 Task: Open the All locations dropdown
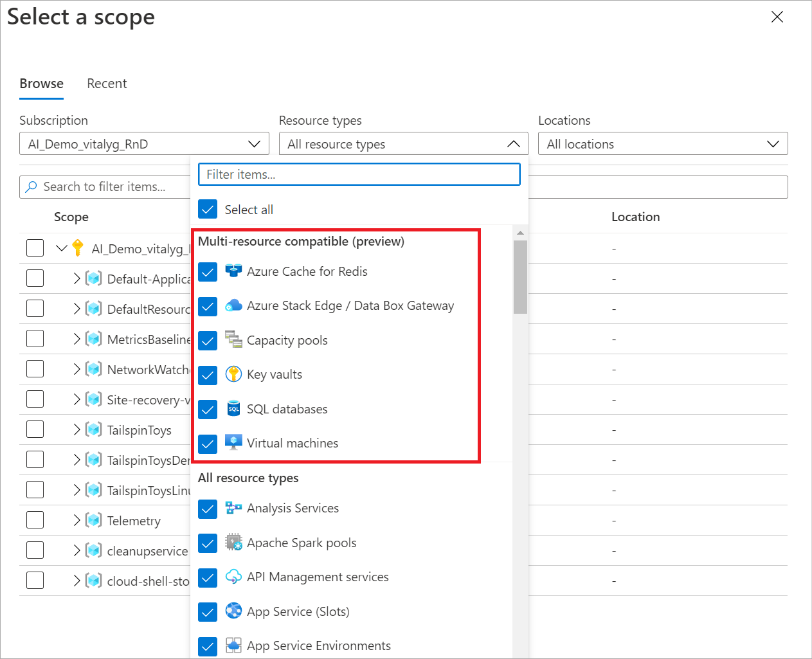coord(662,144)
